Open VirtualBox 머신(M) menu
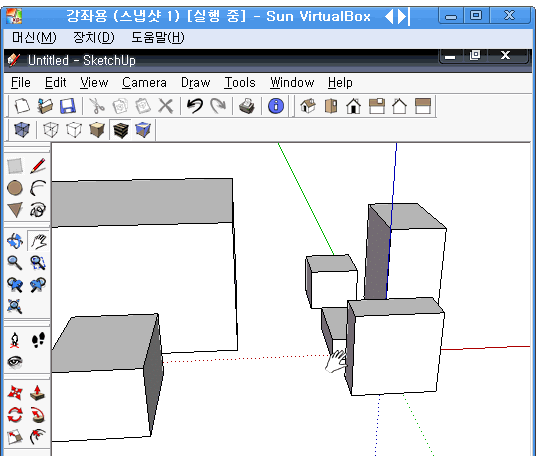536x456 pixels. (34, 37)
